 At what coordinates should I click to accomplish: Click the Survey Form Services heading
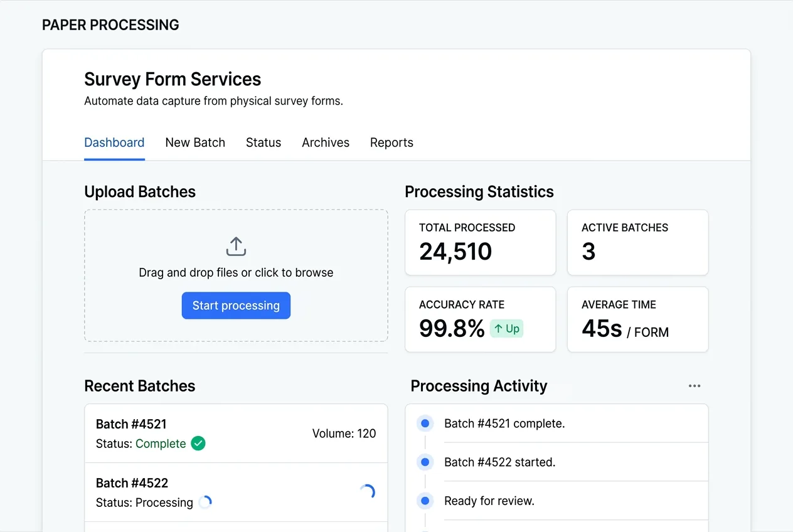tap(173, 79)
